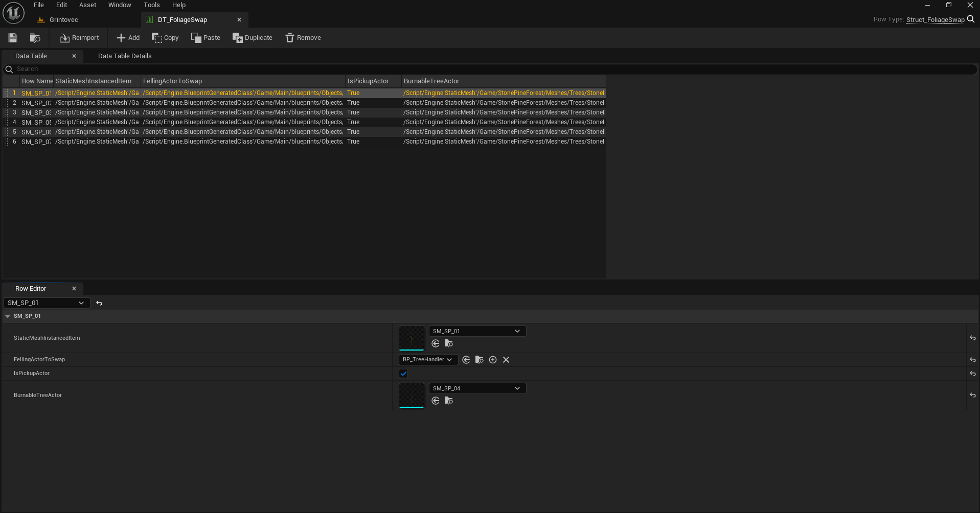
Task: Create new blueprint for FellingActorToSwap
Action: tap(493, 360)
